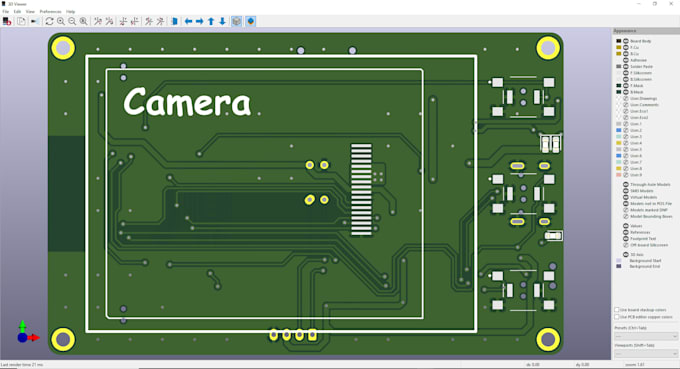Show Models marked DNP

pos(626,210)
